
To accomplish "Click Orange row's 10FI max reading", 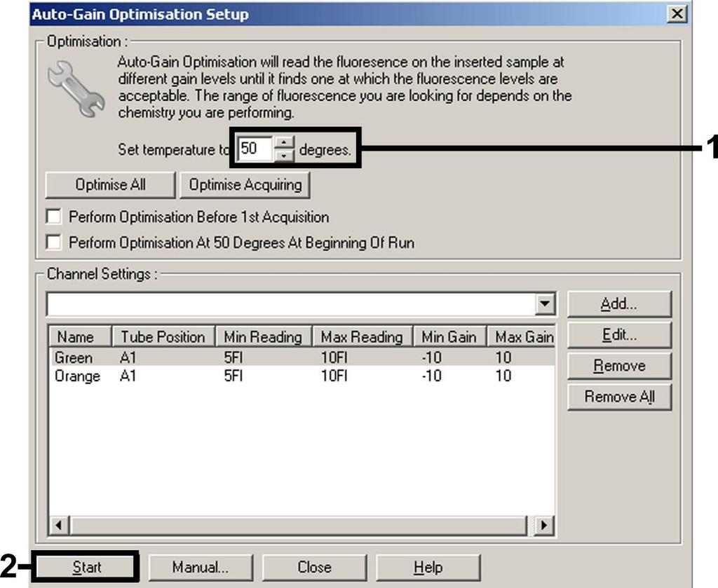I will click(334, 376).
